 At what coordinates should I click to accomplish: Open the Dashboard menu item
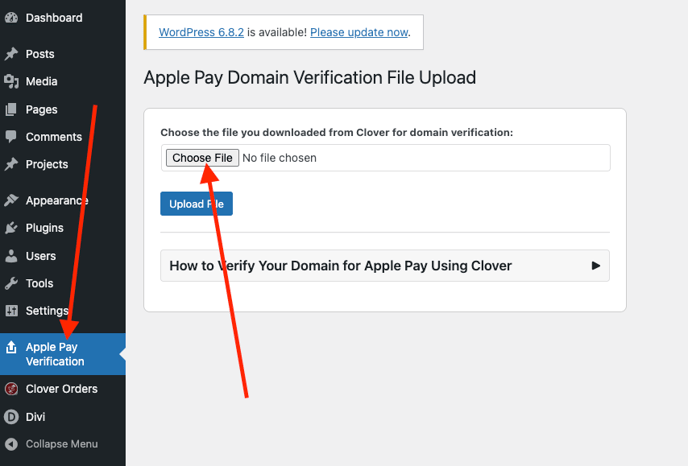point(54,18)
